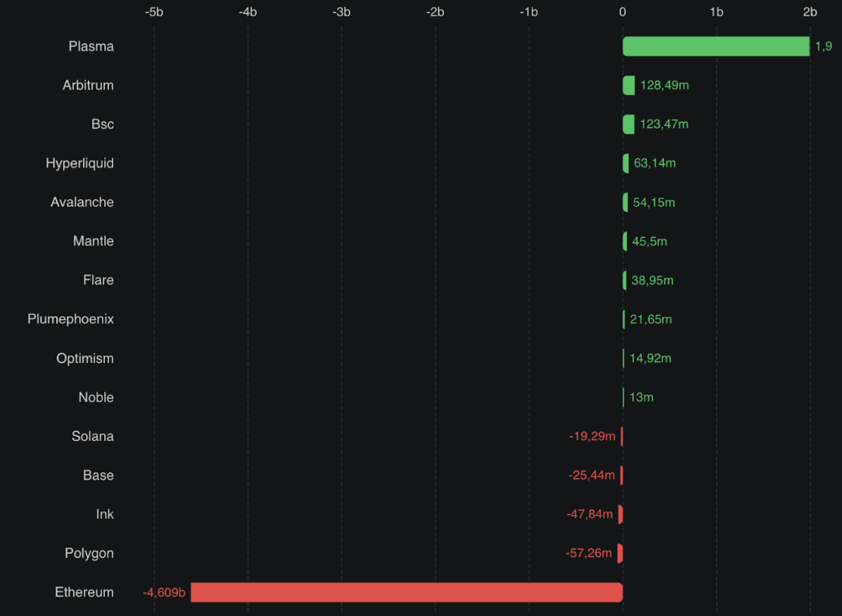
Task: Click the red Ethereum bar
Action: pos(407,592)
